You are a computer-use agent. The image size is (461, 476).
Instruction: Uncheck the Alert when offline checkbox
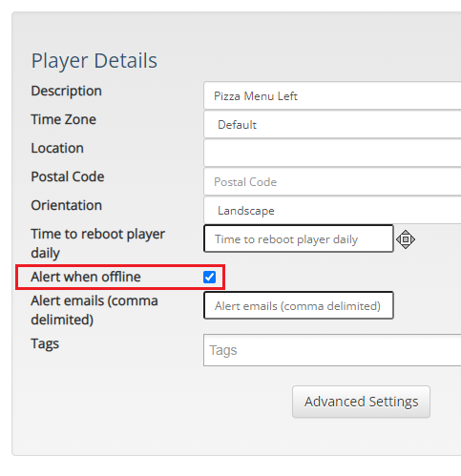point(209,277)
